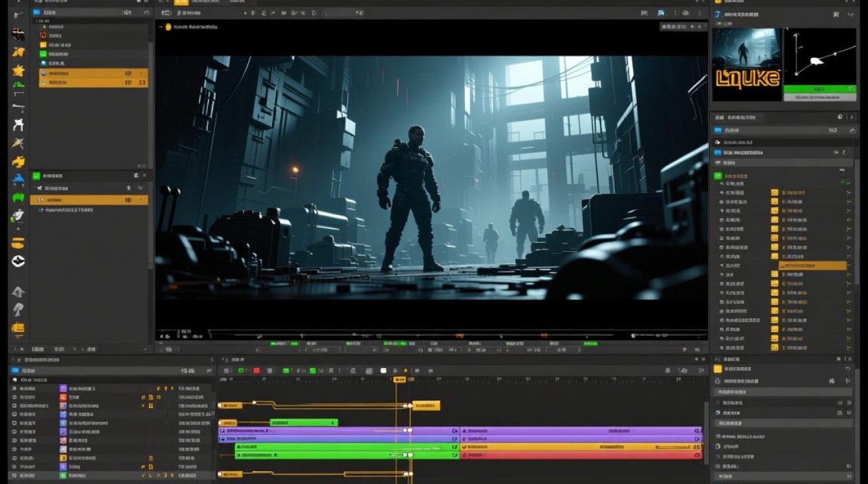Toggle visibility of the bottom timeline layer
Viewport: 868px width, 484px height.
(15, 475)
